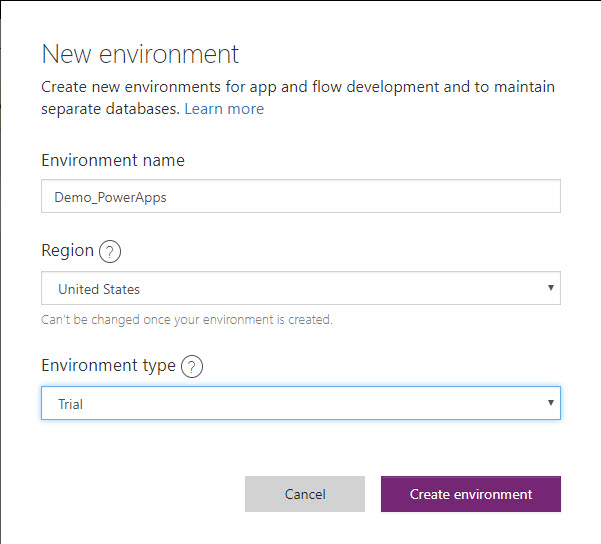The image size is (601, 544).
Task: Click the Region label text
Action: click(67, 251)
